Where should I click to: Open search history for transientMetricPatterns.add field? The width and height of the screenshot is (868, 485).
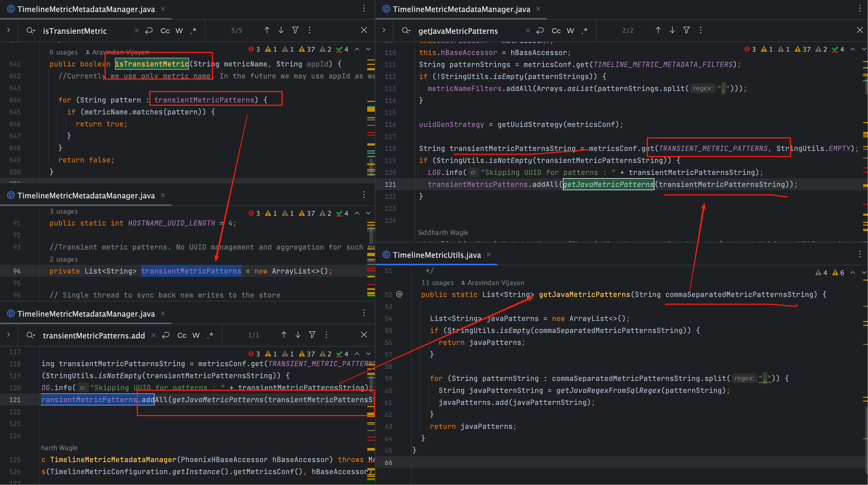pyautogui.click(x=31, y=335)
